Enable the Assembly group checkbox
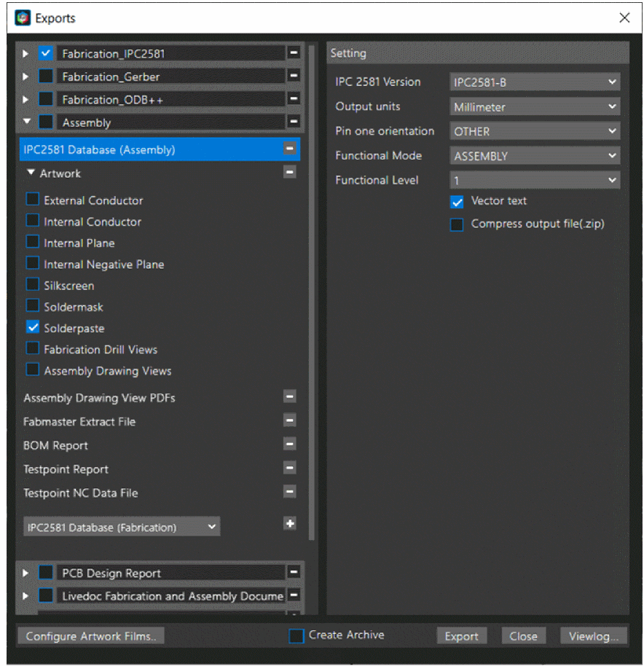 [x=45, y=122]
